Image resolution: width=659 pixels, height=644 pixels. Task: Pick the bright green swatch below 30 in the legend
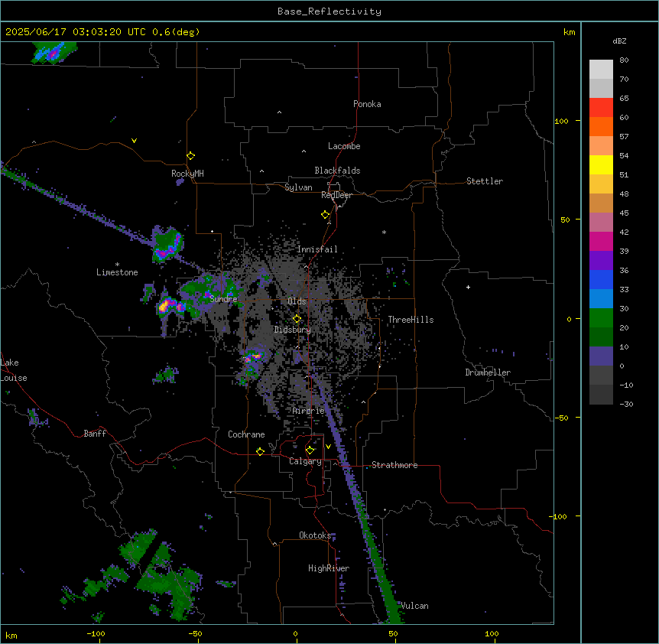coord(601,318)
